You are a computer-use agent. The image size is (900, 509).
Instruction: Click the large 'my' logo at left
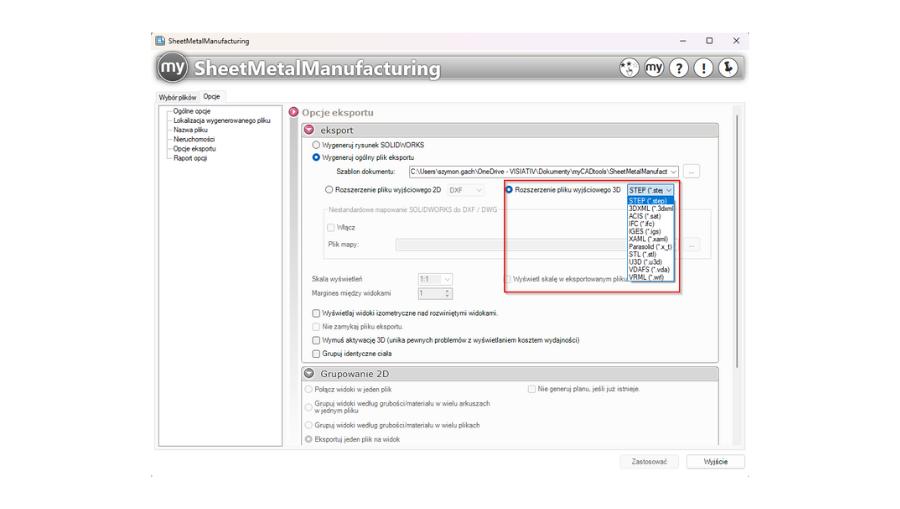coord(172,68)
